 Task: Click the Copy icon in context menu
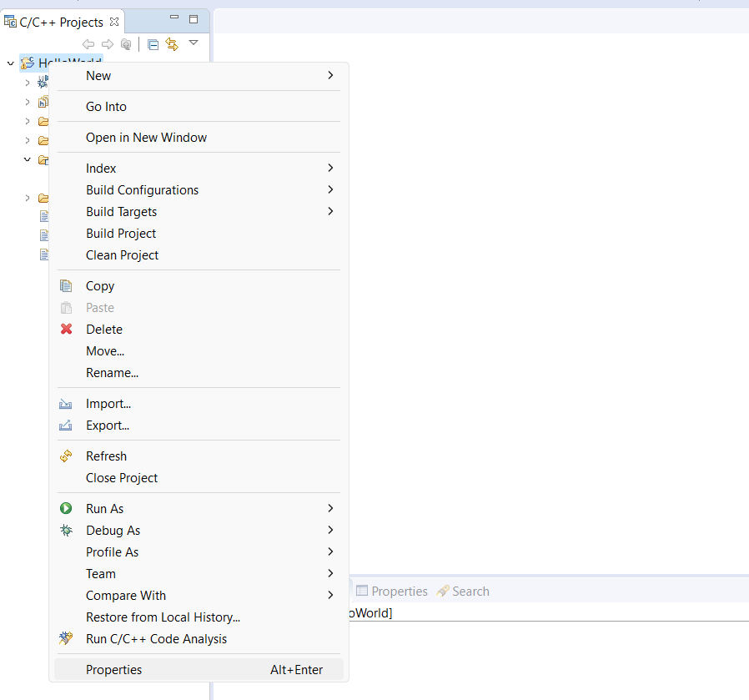coord(67,286)
